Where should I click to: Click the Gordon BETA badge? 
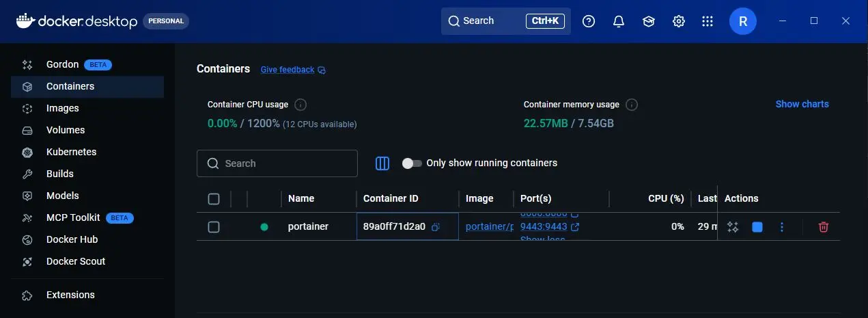pyautogui.click(x=98, y=65)
